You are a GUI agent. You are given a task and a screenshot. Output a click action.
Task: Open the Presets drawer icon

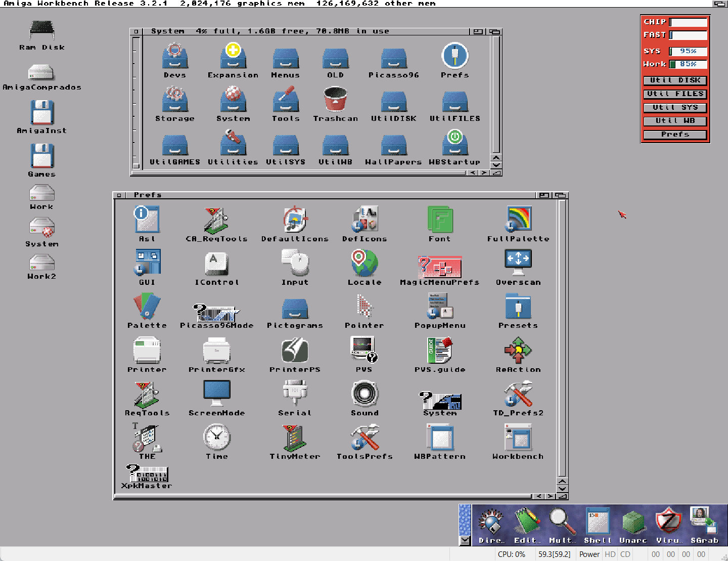pyautogui.click(x=518, y=307)
